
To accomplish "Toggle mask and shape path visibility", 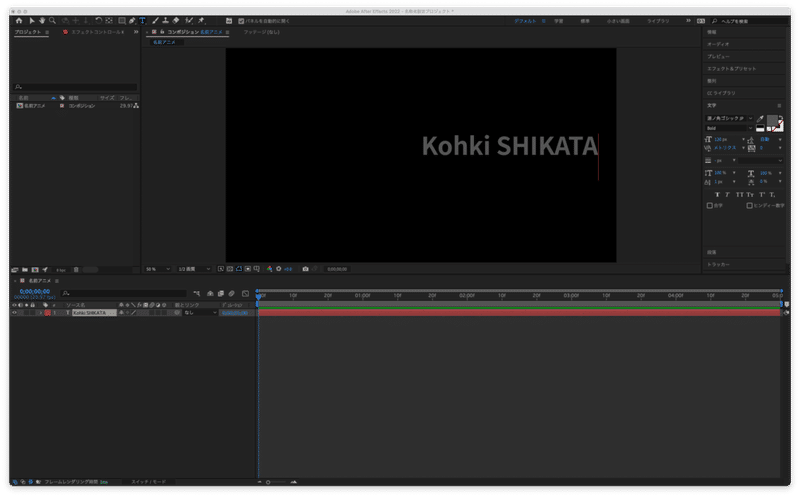I will coord(239,269).
